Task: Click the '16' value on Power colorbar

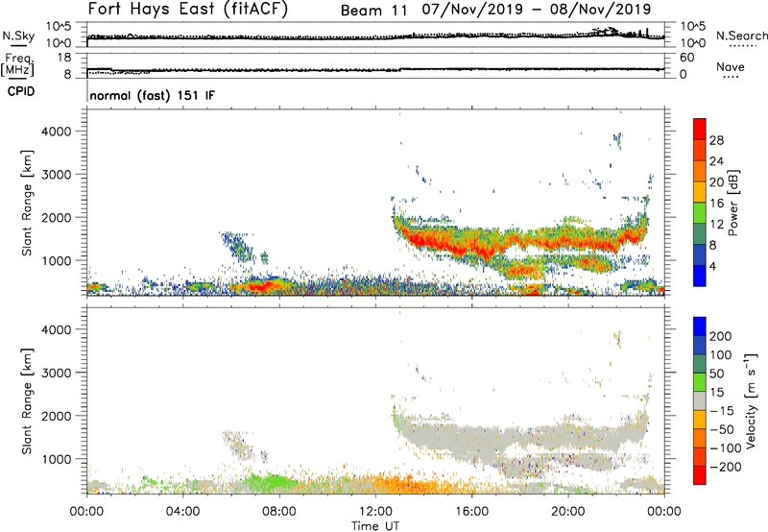Action: (716, 203)
